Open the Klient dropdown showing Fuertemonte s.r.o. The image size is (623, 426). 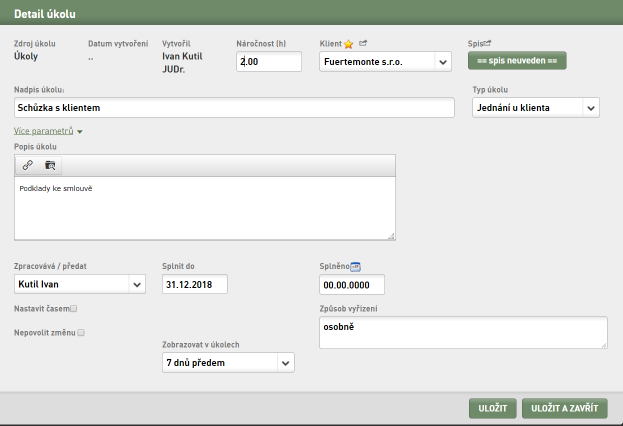[385, 62]
